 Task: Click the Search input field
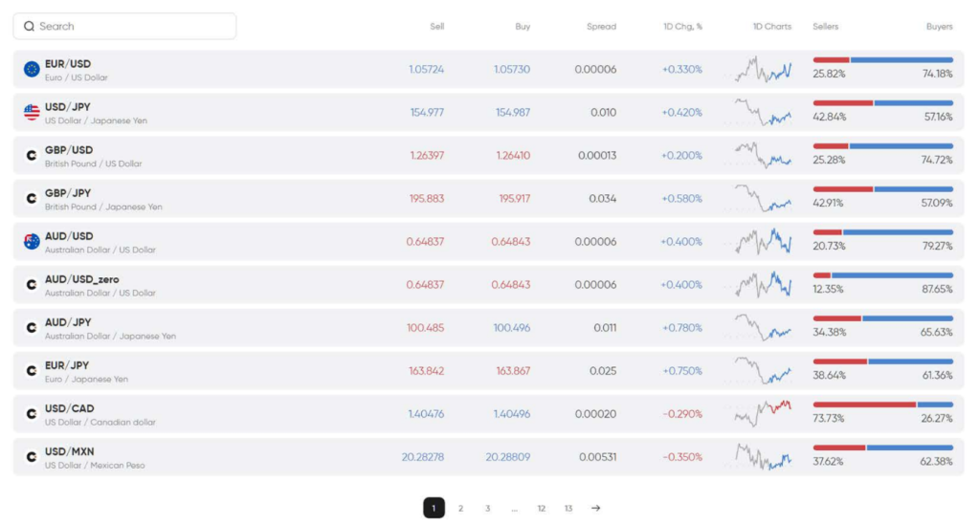[x=134, y=27]
